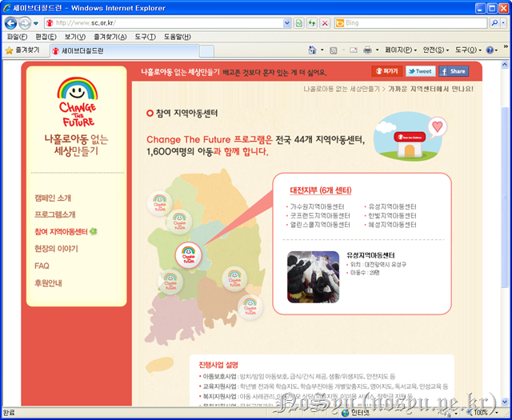Viewport: 512px width, 420px height.
Task: Click in the Bing search input field
Action: tap(416, 23)
